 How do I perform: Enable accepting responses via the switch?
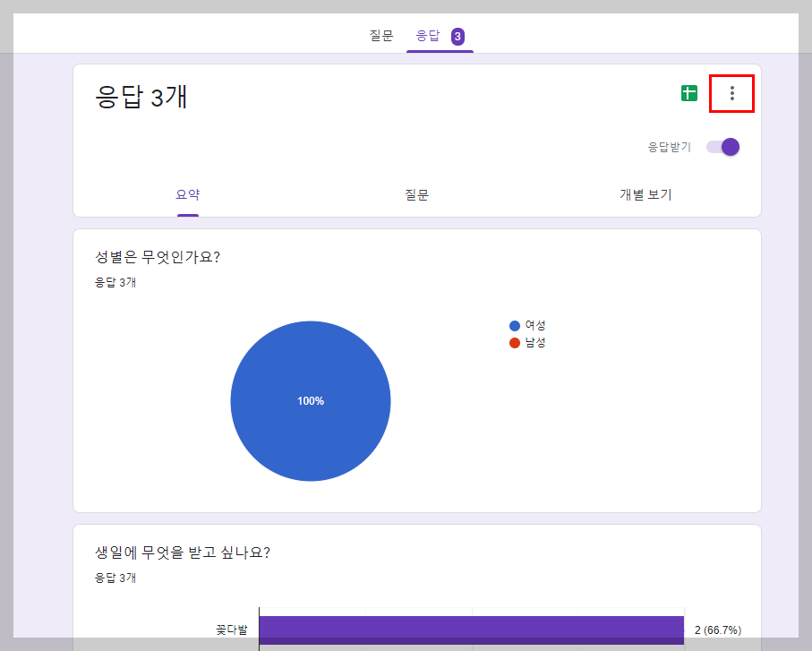721,146
